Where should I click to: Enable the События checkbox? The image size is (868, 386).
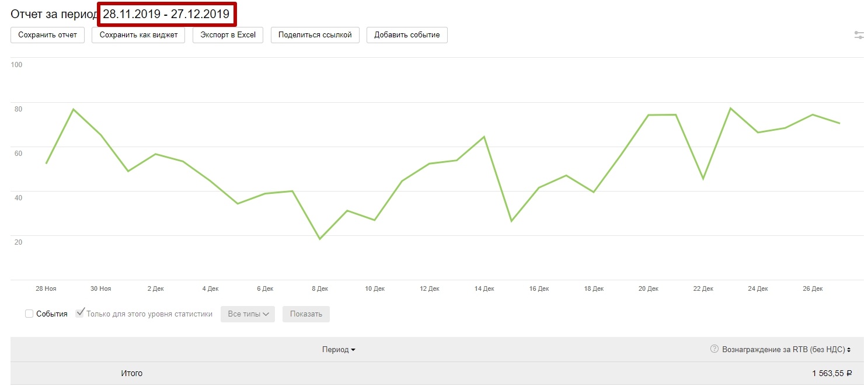[29, 314]
